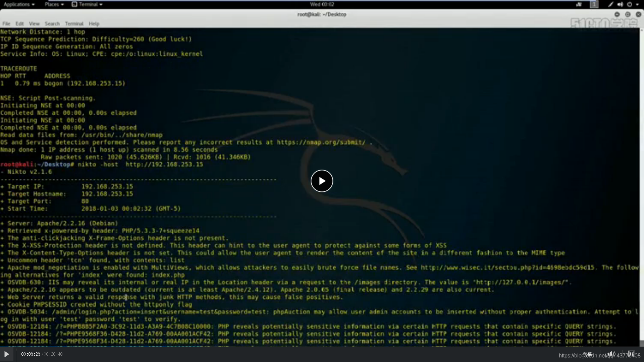Click the "Network Distance: 1 hop" line

(43, 32)
